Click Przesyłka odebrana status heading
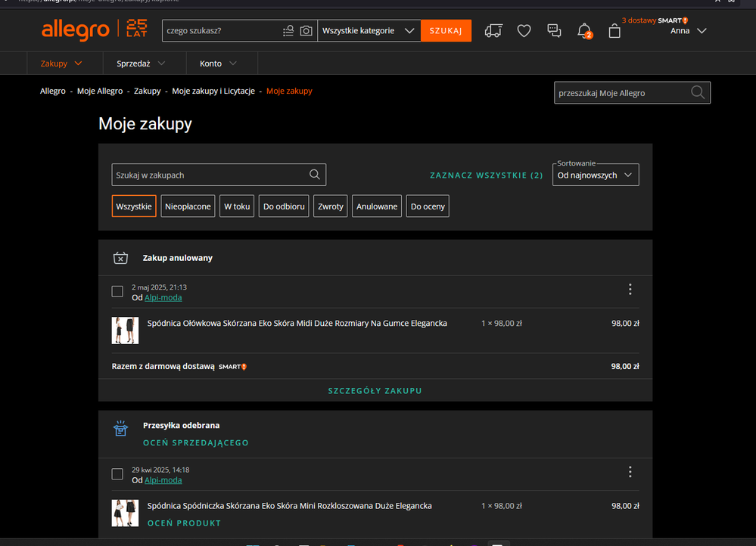 pos(182,426)
